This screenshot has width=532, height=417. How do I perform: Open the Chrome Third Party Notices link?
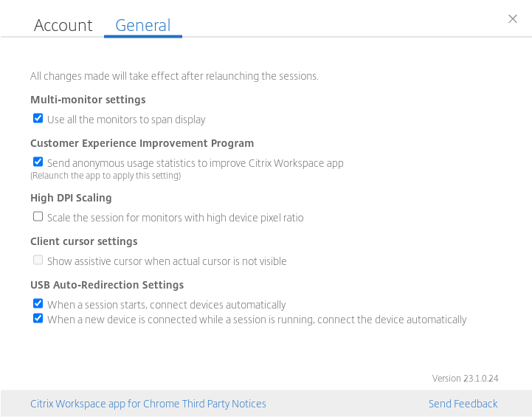pos(148,404)
